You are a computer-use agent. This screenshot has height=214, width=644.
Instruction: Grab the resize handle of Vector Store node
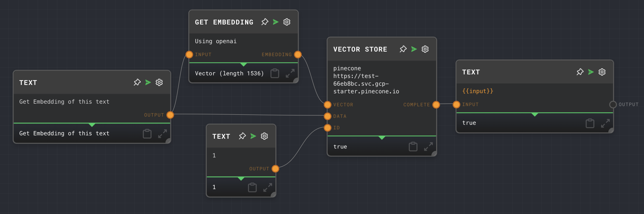[434, 154]
